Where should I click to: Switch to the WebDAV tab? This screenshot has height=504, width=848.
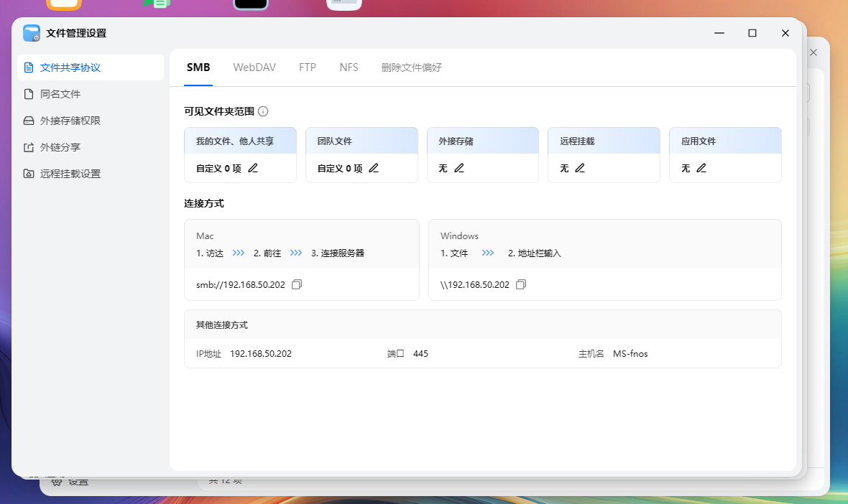[x=254, y=67]
